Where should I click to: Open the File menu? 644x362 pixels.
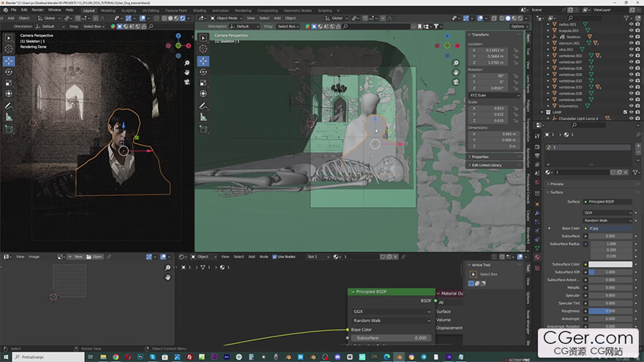click(x=14, y=10)
